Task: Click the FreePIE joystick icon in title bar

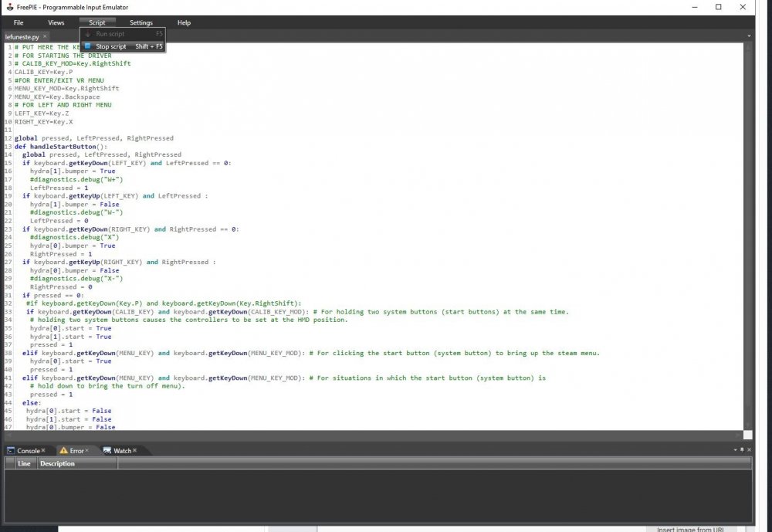Action: 9,7
